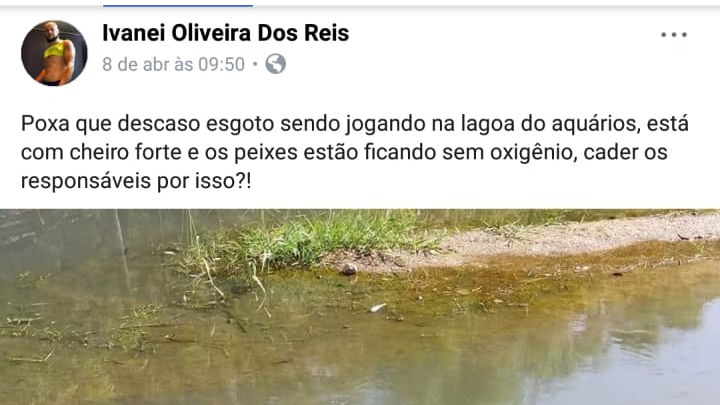Click the word responsáveis in the post
This screenshot has height=405, width=720.
coord(86,181)
